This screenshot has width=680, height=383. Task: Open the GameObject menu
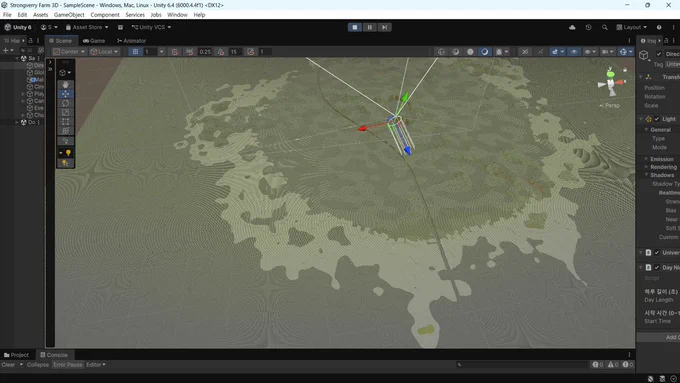click(x=69, y=15)
